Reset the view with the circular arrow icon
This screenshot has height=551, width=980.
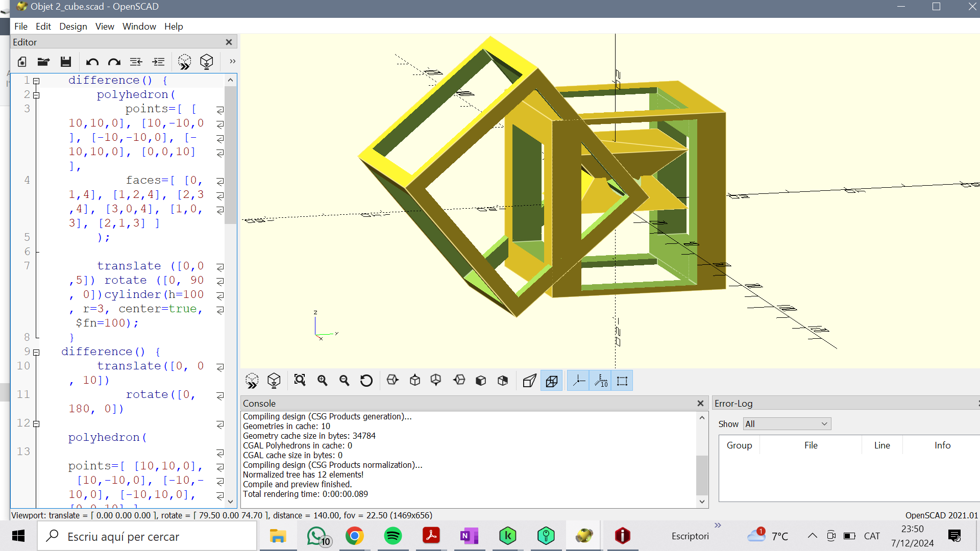click(x=366, y=381)
